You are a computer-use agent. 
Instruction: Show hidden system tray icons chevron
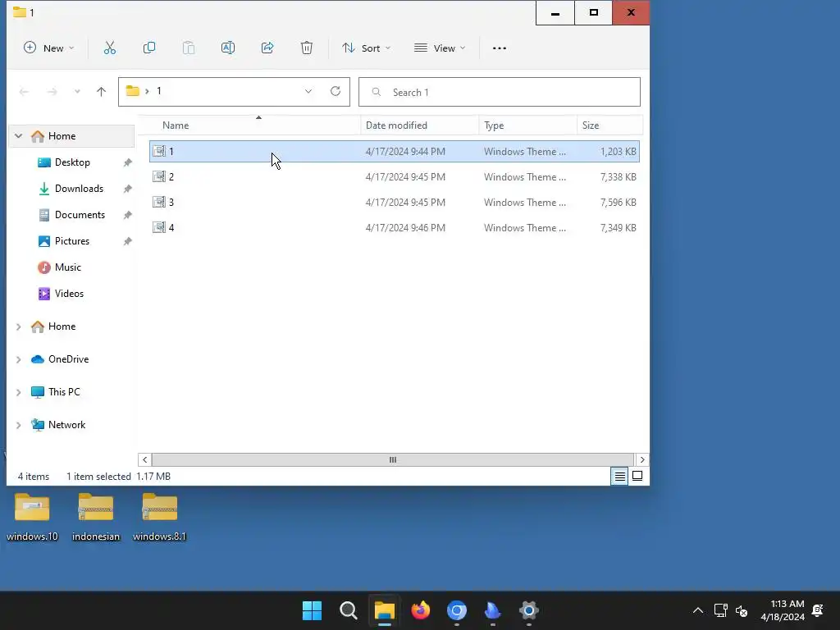(698, 610)
